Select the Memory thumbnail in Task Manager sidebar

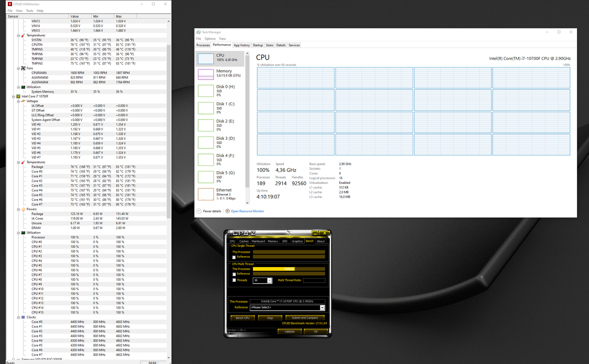click(x=206, y=74)
